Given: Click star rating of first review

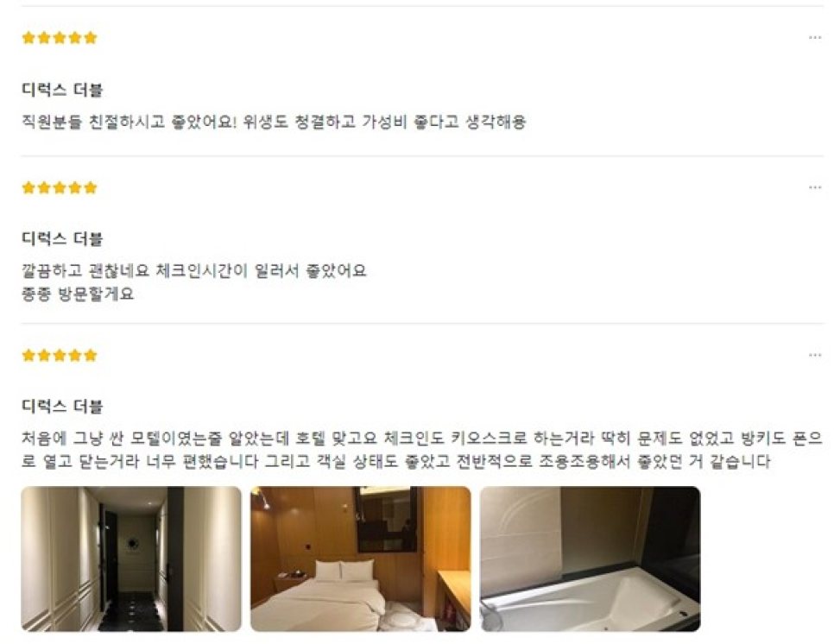Looking at the screenshot, I should [60, 38].
